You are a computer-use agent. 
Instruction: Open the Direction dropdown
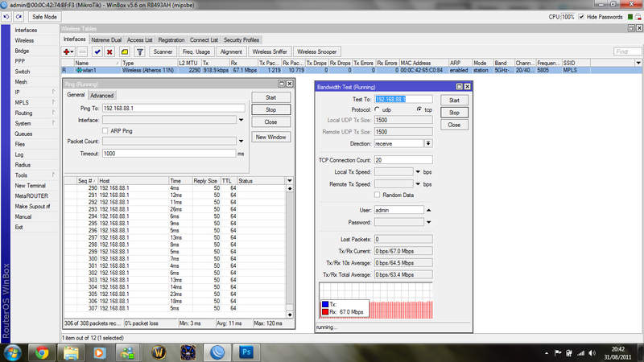coord(428,143)
